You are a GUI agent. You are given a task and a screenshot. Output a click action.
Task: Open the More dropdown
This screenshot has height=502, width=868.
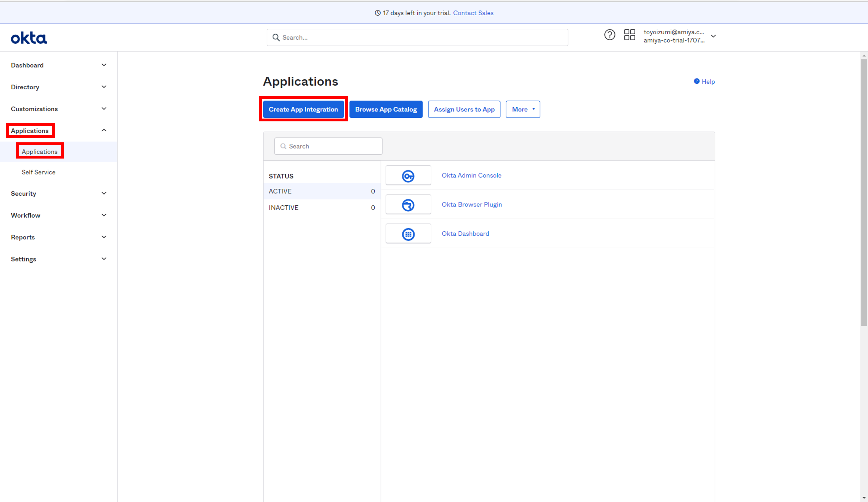pos(523,109)
